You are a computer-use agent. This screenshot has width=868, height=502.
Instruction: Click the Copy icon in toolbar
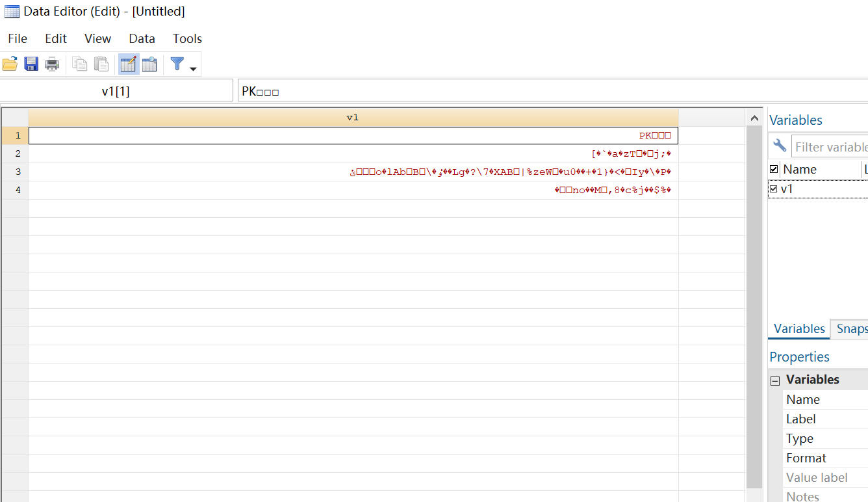pyautogui.click(x=80, y=64)
